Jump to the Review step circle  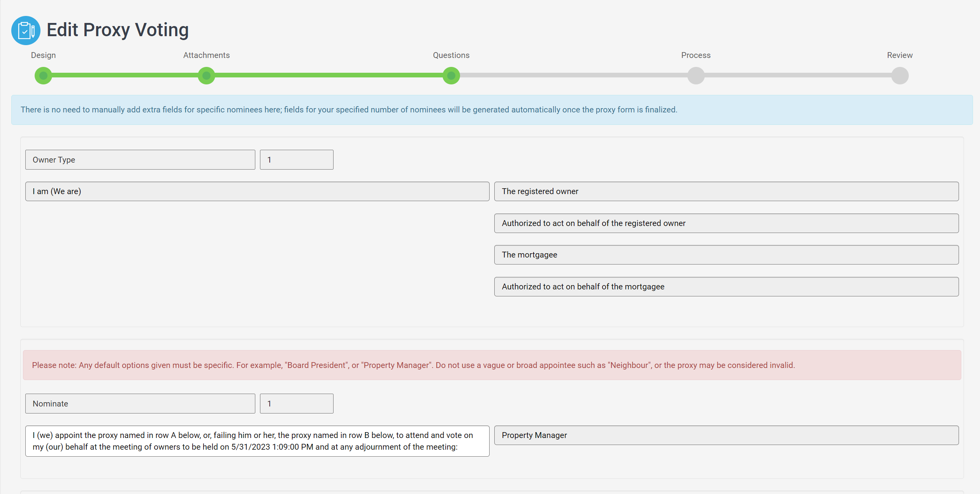[900, 75]
